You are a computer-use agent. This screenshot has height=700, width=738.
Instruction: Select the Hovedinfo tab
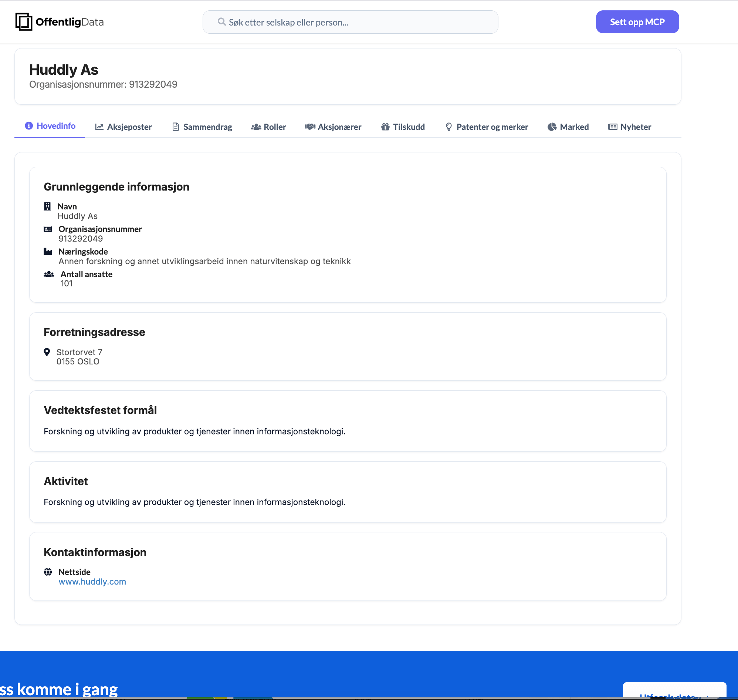coord(50,126)
